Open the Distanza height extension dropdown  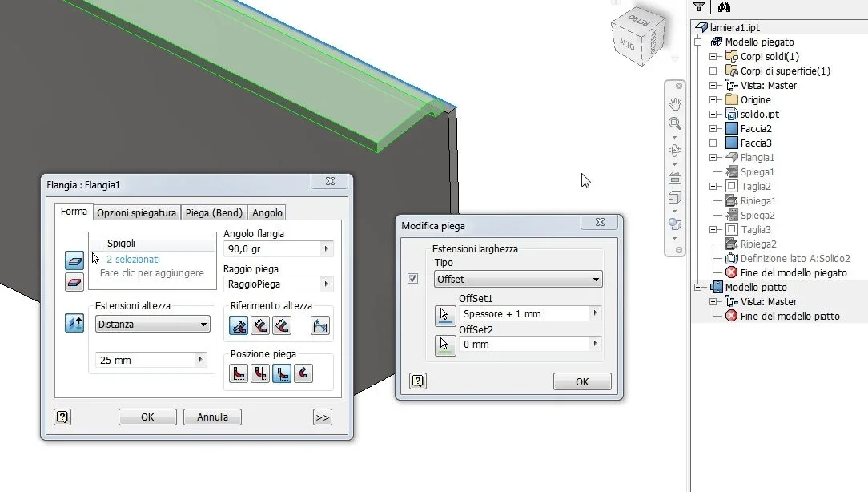tap(153, 324)
